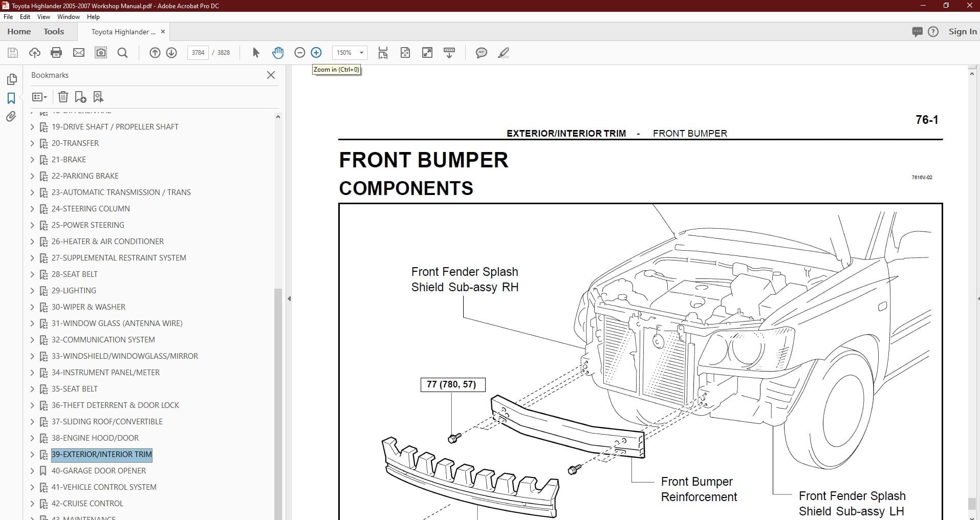Image resolution: width=980 pixels, height=520 pixels.
Task: Expand 19-DRIVE SHAFT / PROPELLER SHAFT bookmark
Action: 32,127
